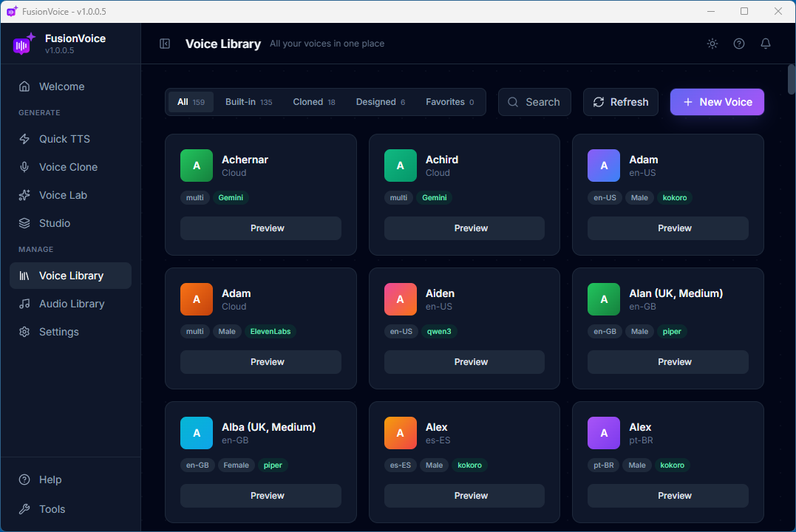Open the Audio Library section
This screenshot has height=532, width=796.
[x=72, y=304]
